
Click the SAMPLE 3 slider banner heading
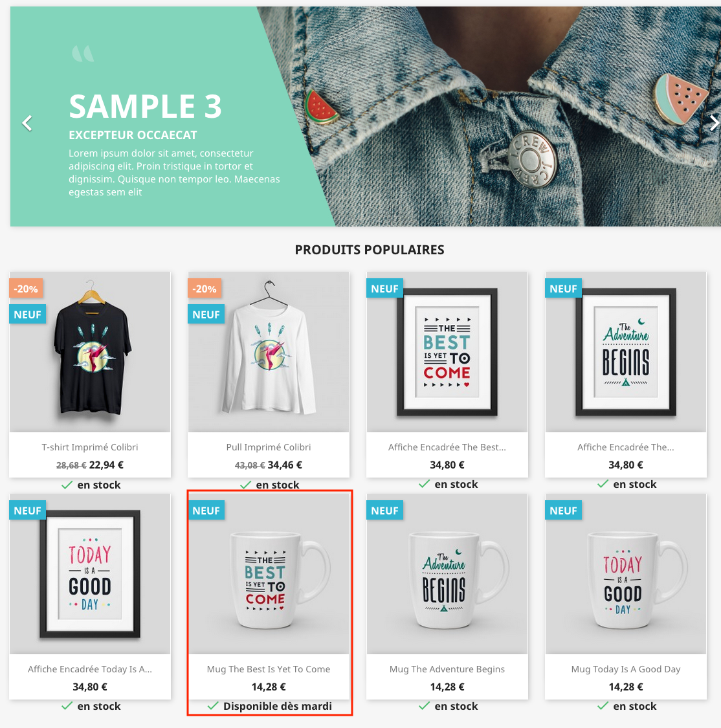coord(146,106)
